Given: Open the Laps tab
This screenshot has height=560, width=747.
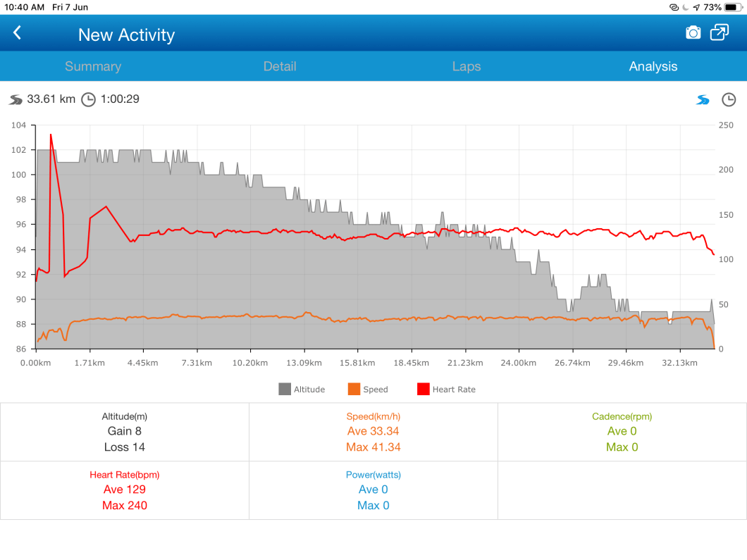Looking at the screenshot, I should (467, 66).
